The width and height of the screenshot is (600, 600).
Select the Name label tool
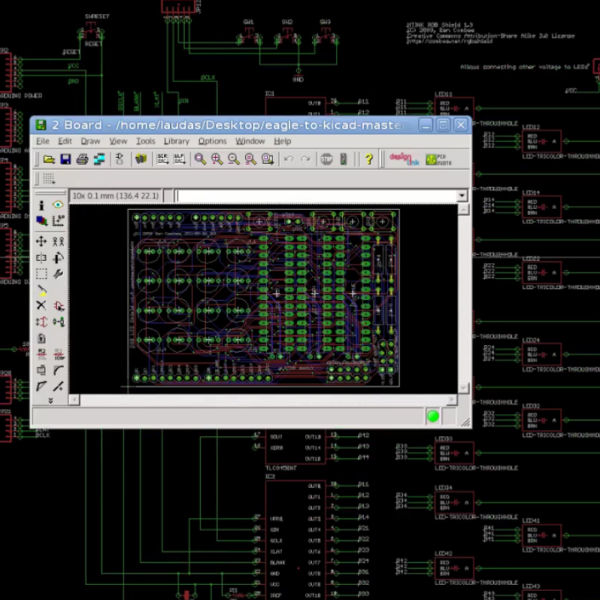pyautogui.click(x=41, y=354)
